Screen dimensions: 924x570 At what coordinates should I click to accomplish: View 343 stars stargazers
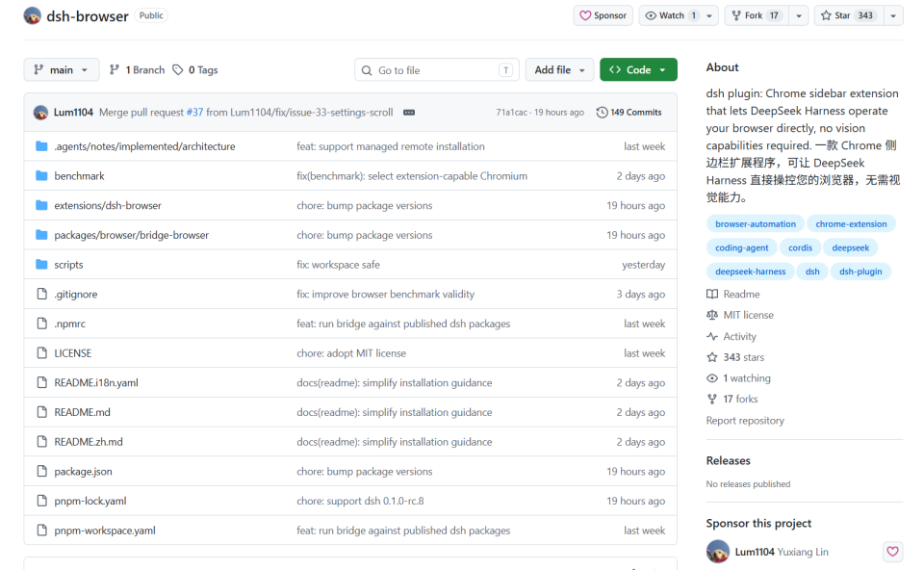pyautogui.click(x=736, y=357)
